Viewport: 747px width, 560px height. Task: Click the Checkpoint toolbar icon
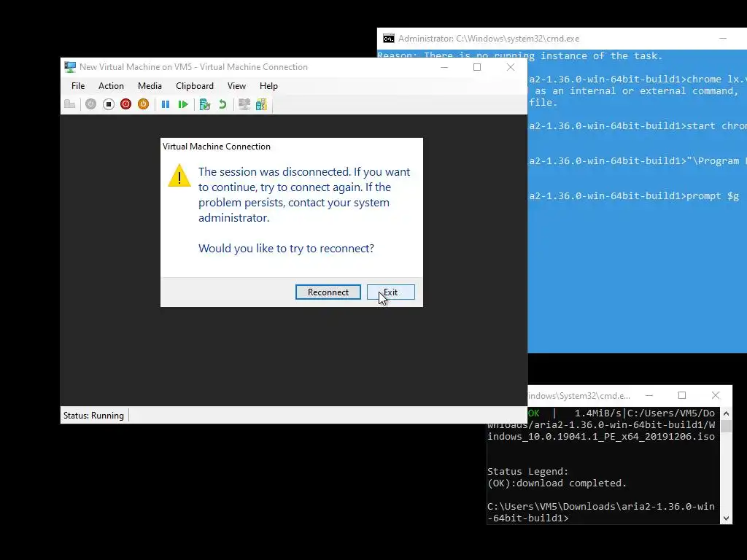click(x=205, y=104)
